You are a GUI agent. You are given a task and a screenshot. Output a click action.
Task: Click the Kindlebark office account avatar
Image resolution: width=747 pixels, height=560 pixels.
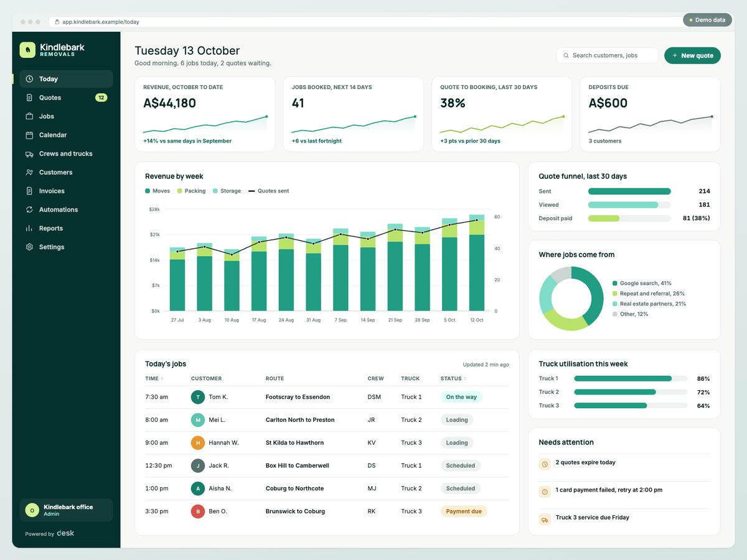(32, 510)
